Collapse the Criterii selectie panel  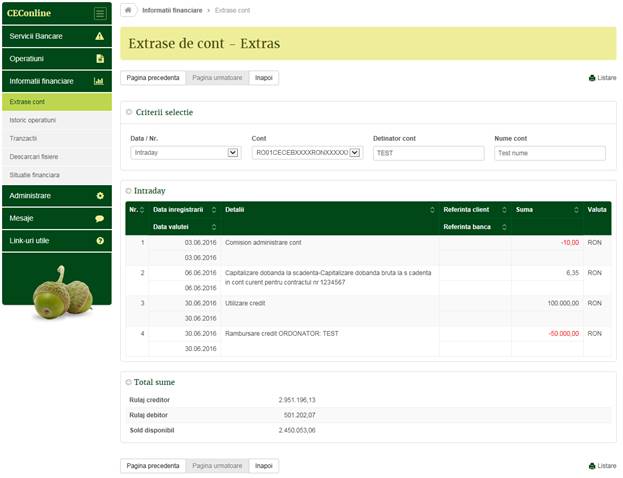[x=129, y=112]
